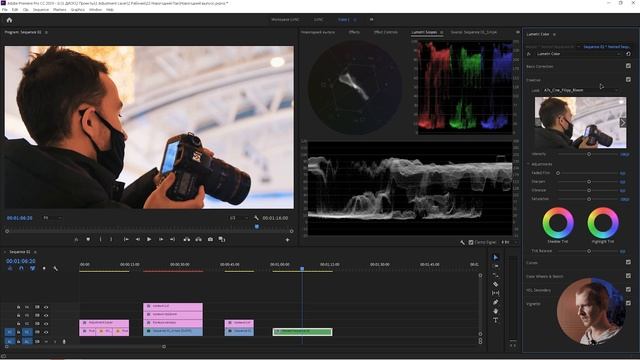Toggle Color Wheels & Match checkbox
Screen dimensions: 640x360
tap(628, 276)
